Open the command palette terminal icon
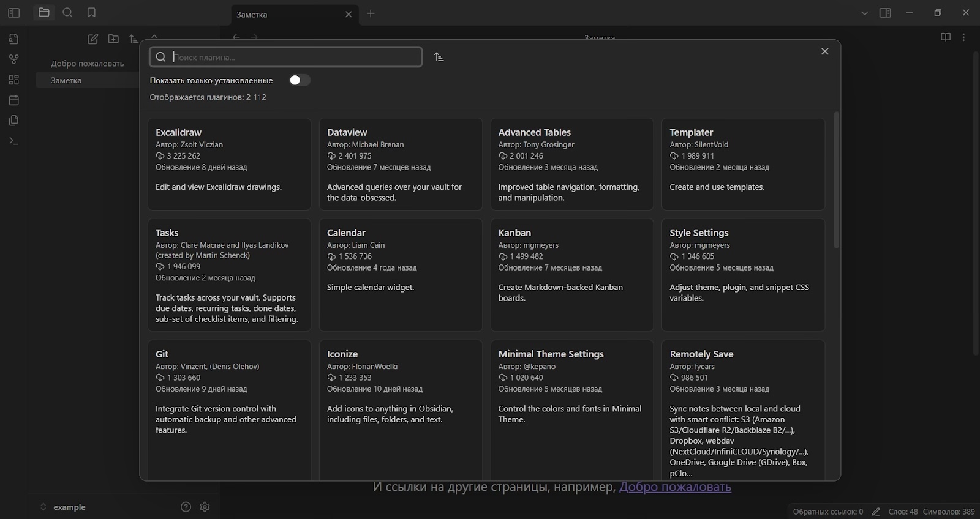This screenshot has width=980, height=519. (x=14, y=141)
